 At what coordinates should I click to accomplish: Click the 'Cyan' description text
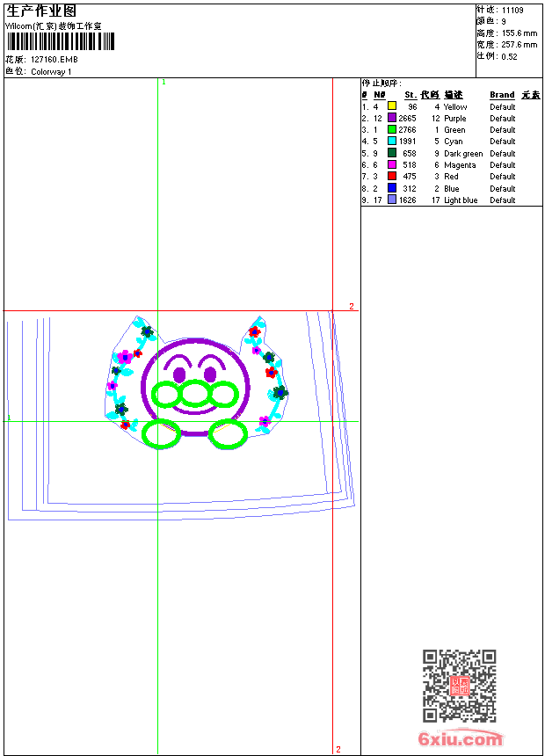point(453,142)
